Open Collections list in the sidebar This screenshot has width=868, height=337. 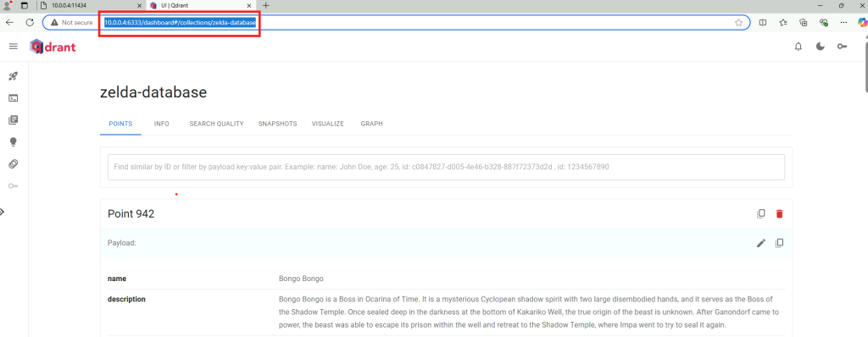[x=14, y=120]
